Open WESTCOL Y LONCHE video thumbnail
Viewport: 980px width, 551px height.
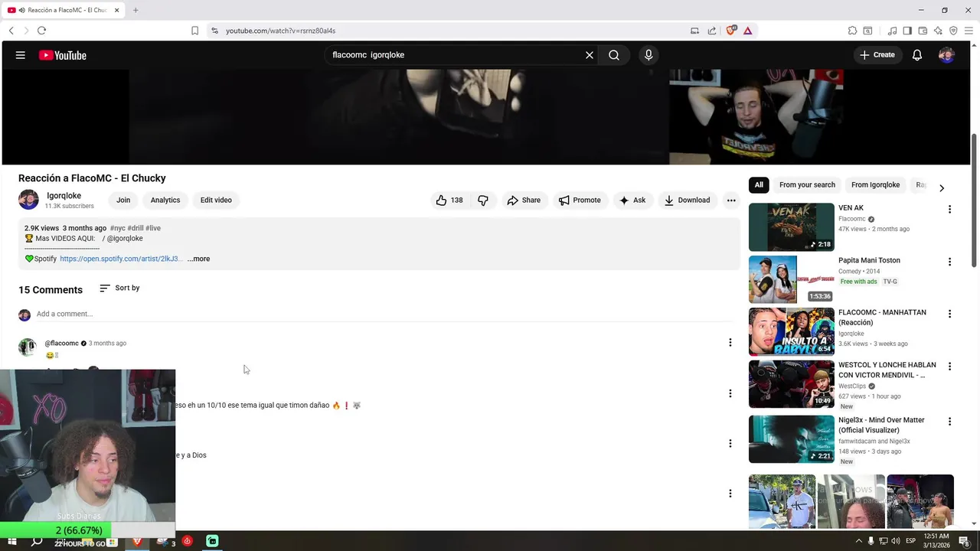(792, 384)
